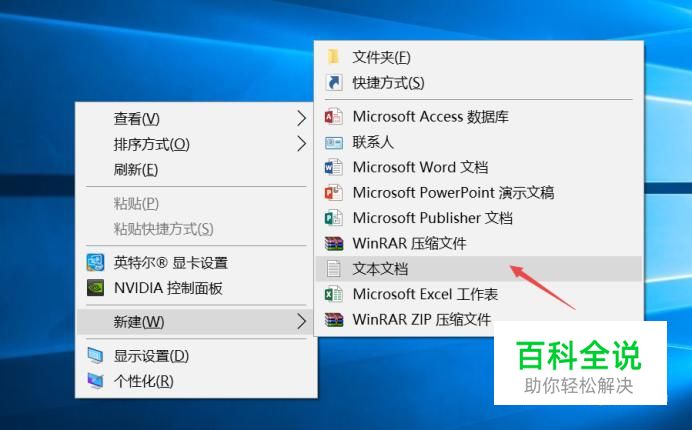Open NVIDIA 控制面板
The height and width of the screenshot is (430, 692).
coord(196,288)
